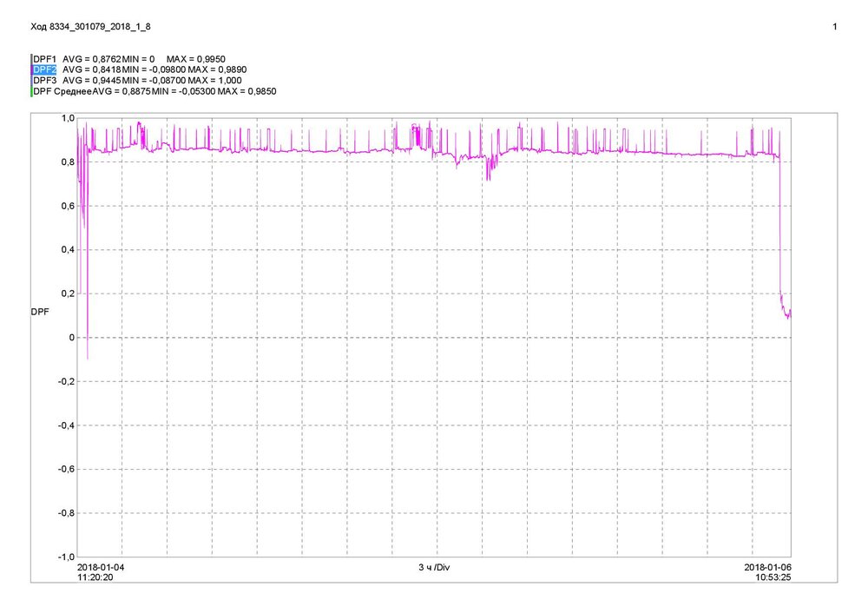Click the highlighted DPF2 legend label
Screen dimensions: 868x613
click(x=45, y=69)
